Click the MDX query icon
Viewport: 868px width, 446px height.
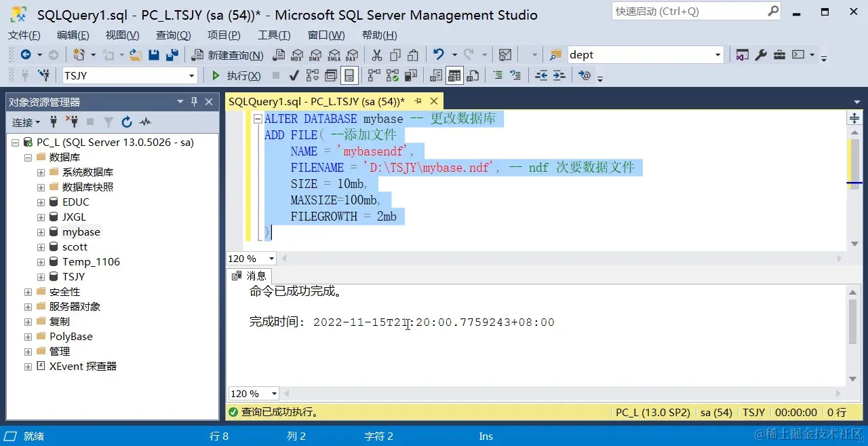point(297,55)
